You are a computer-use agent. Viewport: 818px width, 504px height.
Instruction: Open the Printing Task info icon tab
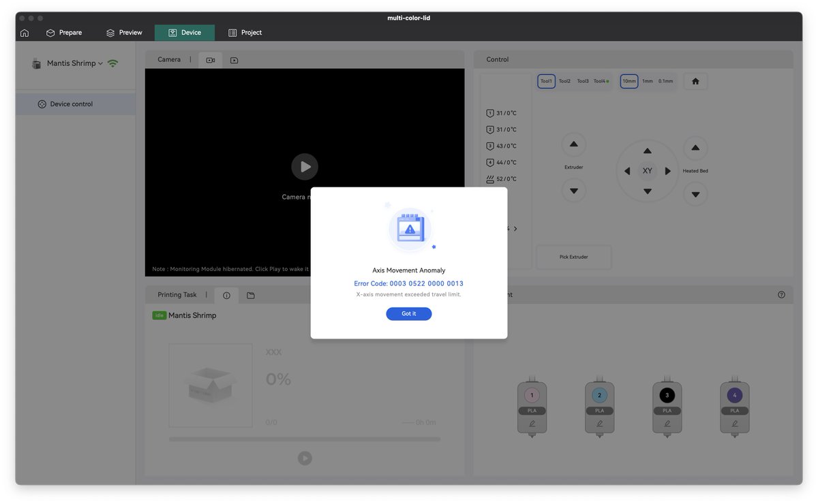pos(226,296)
